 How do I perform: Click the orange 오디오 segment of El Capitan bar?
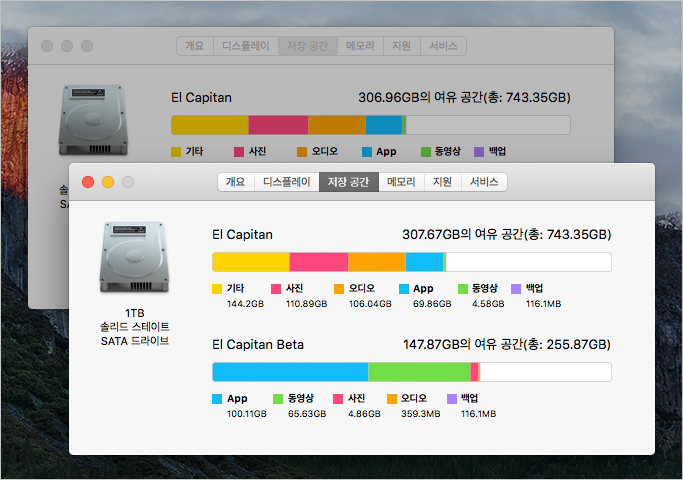coord(377,262)
